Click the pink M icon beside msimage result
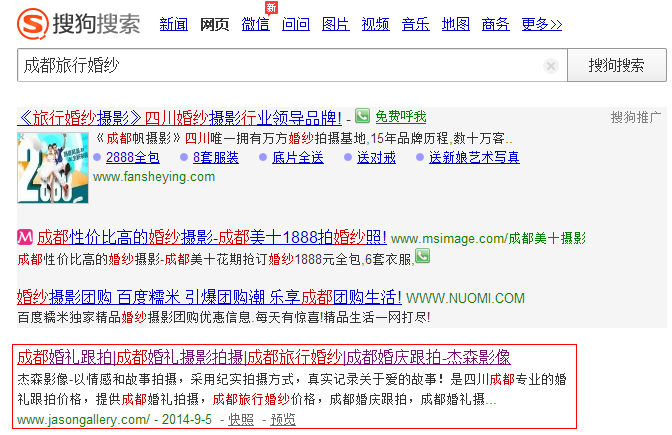672x435 pixels. click(26, 238)
